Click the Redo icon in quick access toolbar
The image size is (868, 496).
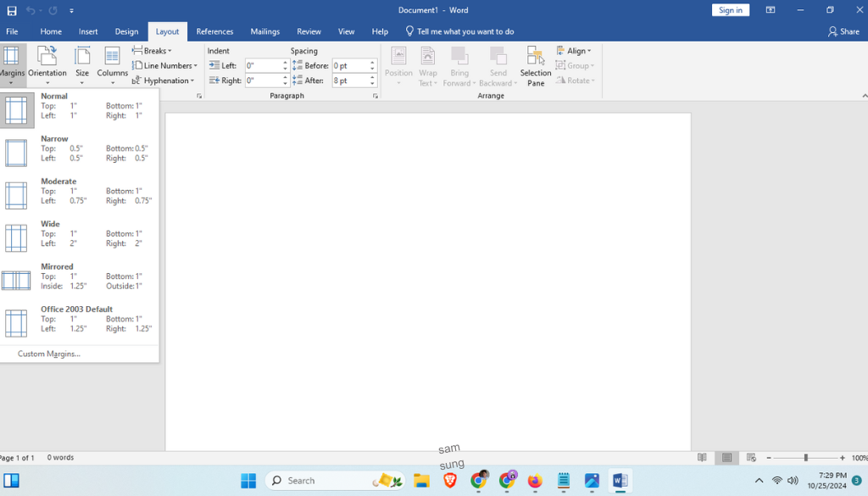point(53,10)
